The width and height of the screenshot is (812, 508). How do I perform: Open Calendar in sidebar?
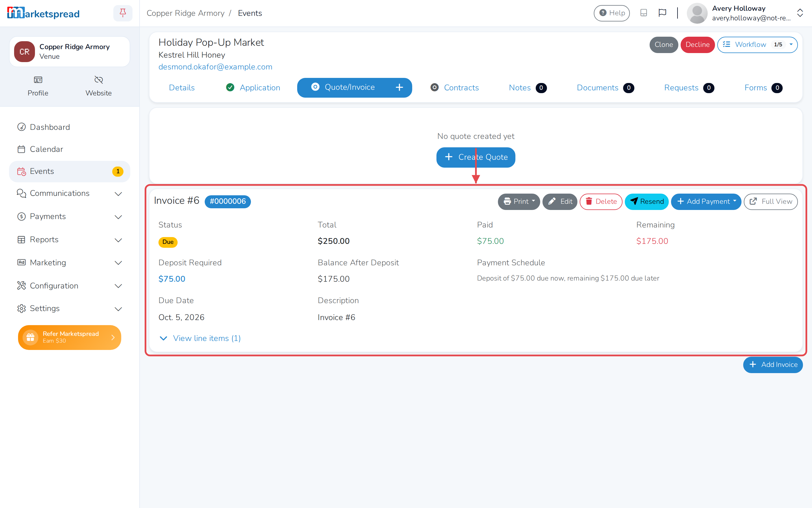[x=69, y=149]
